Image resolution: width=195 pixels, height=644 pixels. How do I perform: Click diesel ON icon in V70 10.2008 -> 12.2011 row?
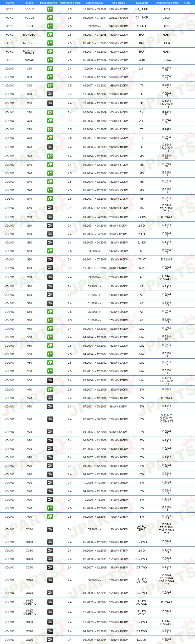click(x=50, y=483)
